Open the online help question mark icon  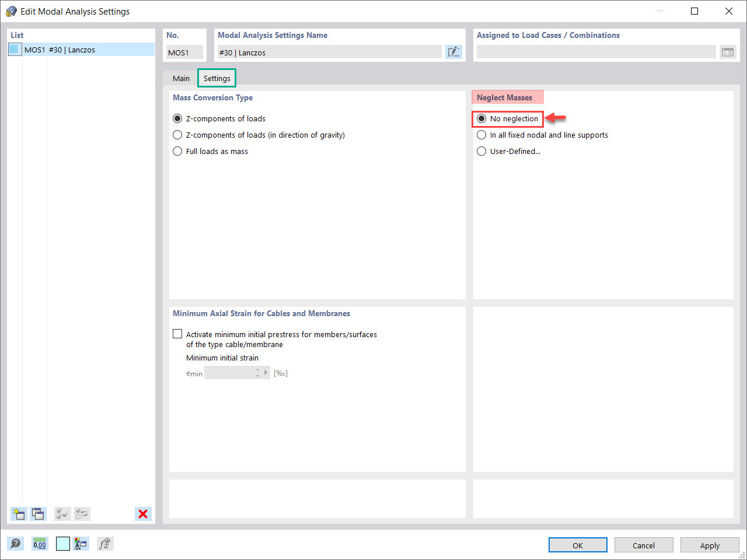click(x=16, y=544)
